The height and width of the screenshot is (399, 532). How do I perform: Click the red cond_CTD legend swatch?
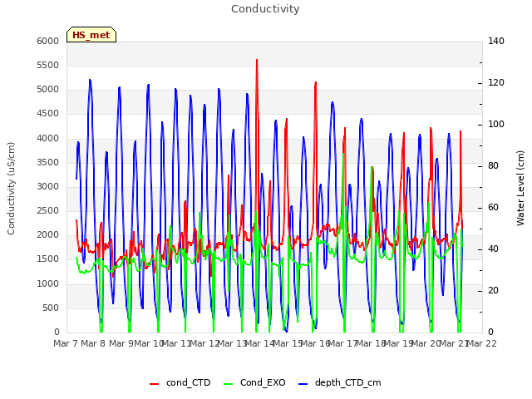(x=154, y=384)
